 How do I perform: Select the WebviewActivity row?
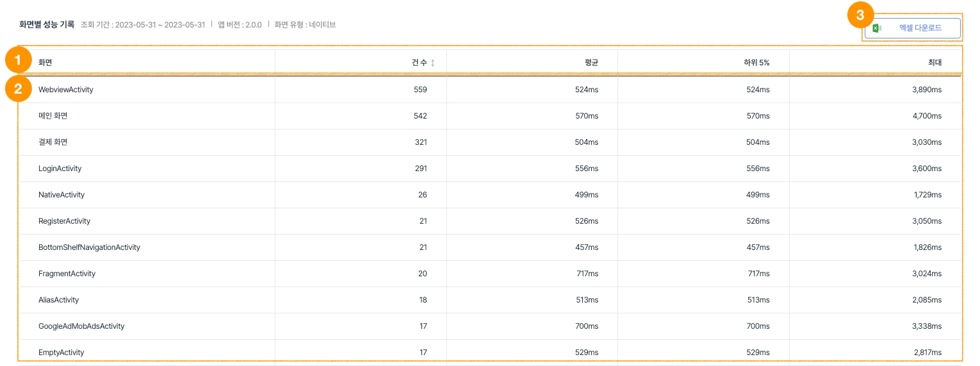tap(66, 90)
